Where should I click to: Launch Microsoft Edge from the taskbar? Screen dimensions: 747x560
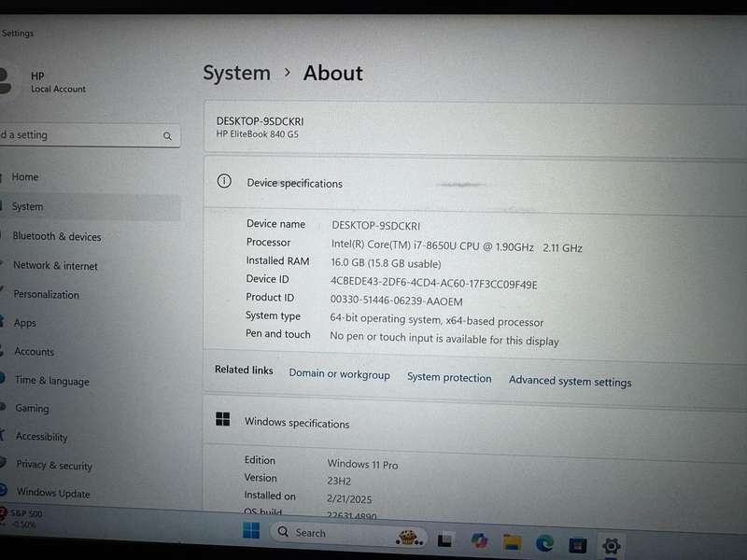pos(544,543)
